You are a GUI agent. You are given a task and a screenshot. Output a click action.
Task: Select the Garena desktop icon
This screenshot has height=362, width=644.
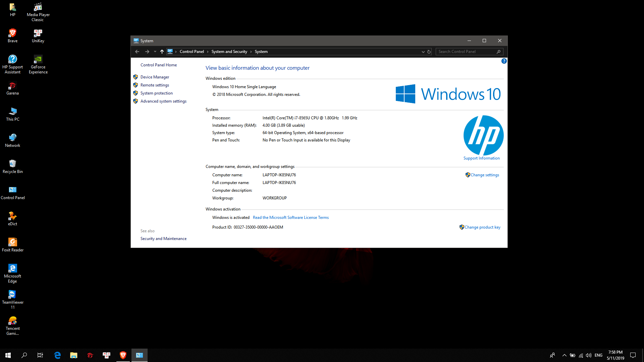pos(12,88)
